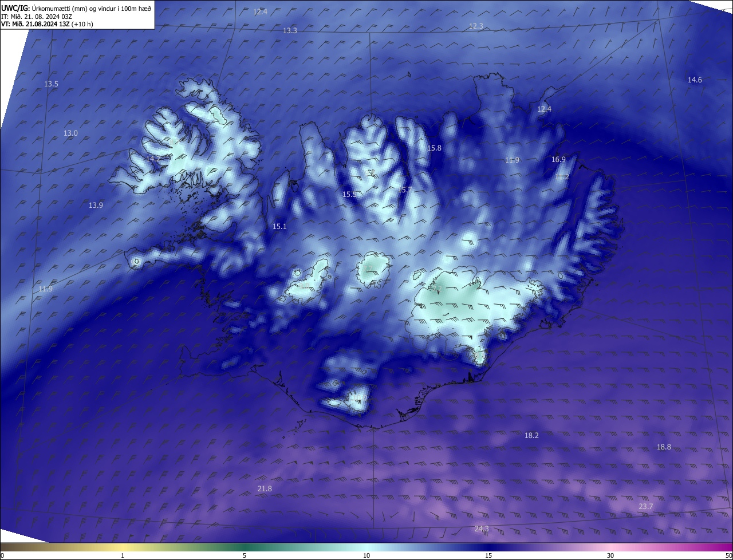Click the title line 'UWC/IG: Úrkomumætti (mm) og vindur'

[76, 8]
